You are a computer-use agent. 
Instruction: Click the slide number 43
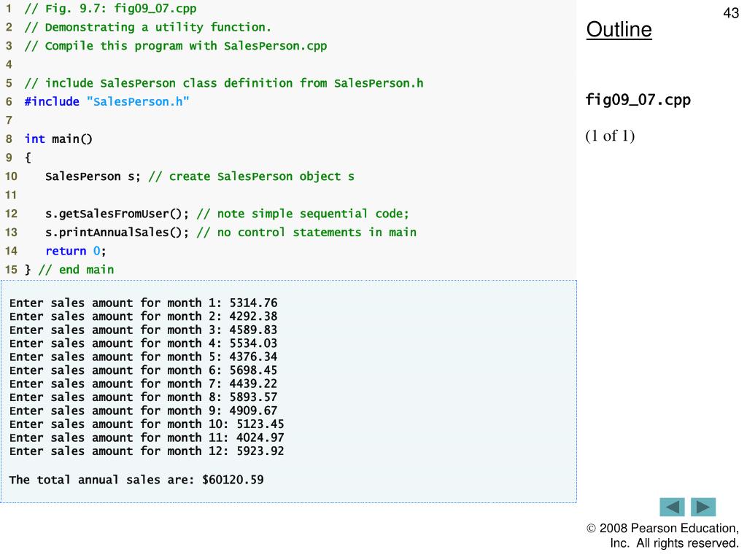pos(731,13)
